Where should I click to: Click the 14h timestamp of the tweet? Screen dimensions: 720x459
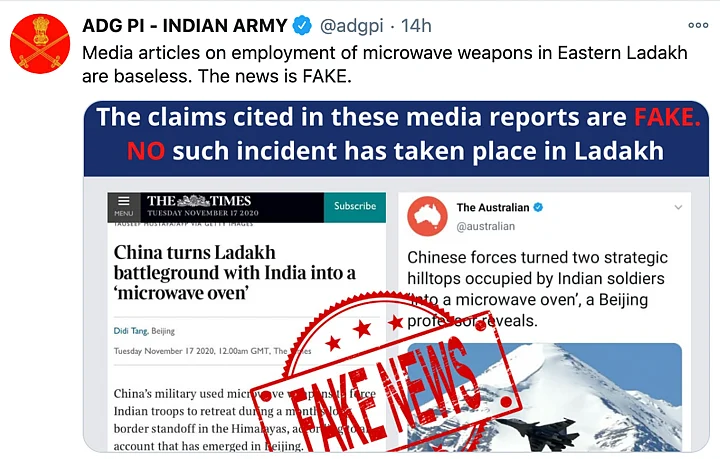click(416, 26)
